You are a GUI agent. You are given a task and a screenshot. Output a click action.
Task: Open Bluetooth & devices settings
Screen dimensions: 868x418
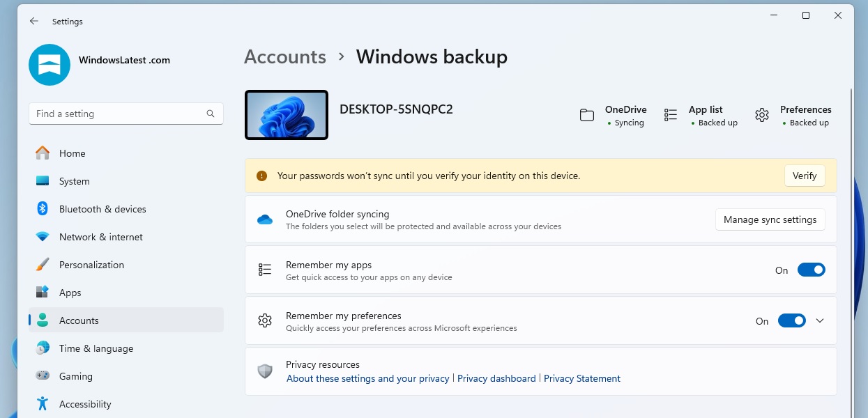pos(126,209)
